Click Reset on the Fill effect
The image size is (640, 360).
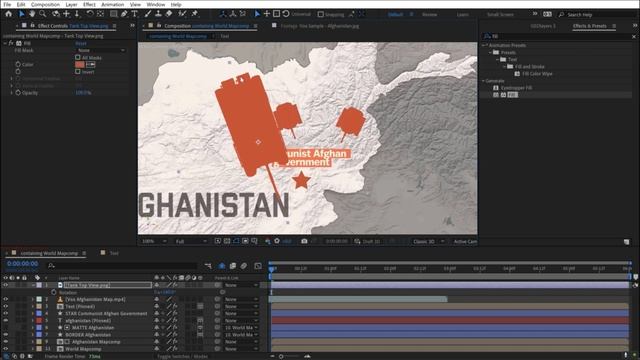(81, 43)
